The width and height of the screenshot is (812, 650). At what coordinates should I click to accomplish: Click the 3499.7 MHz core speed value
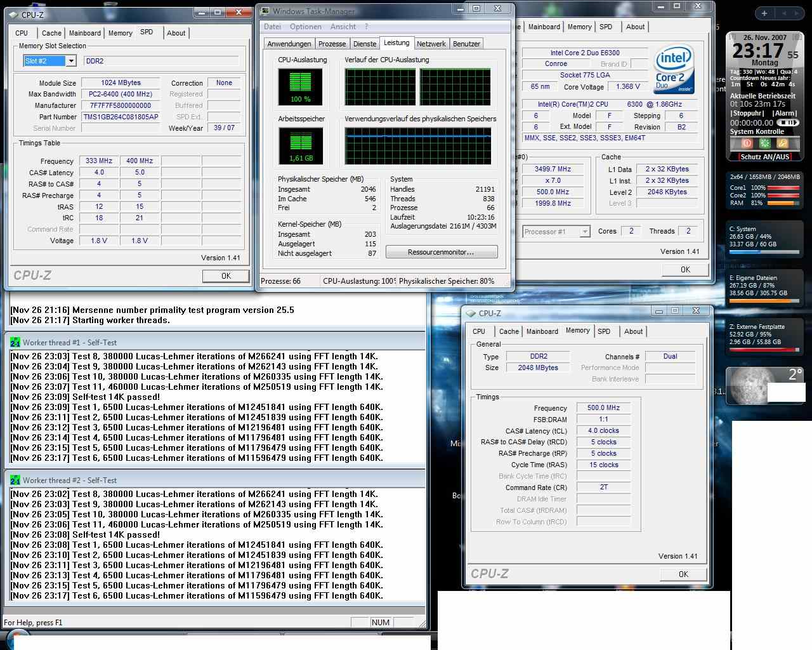pyautogui.click(x=553, y=169)
